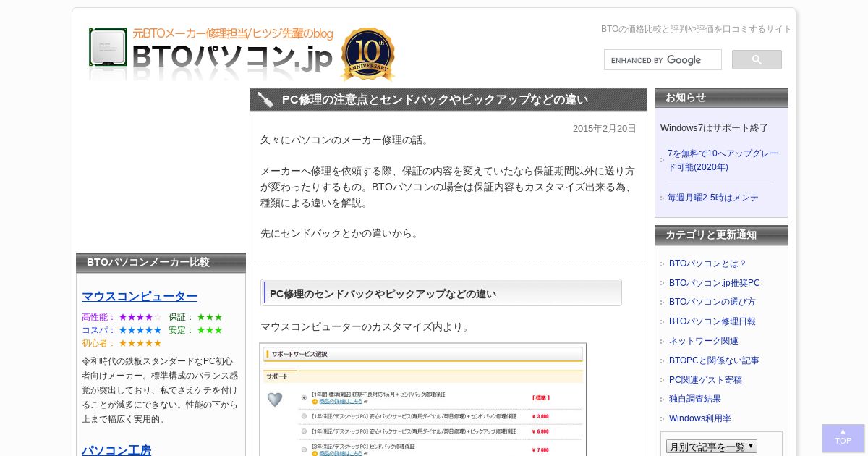The height and width of the screenshot is (456, 868).
Task: Click the article title PC修理の注意点とセンドバックやピックアップなどの違い
Action: pyautogui.click(x=435, y=100)
